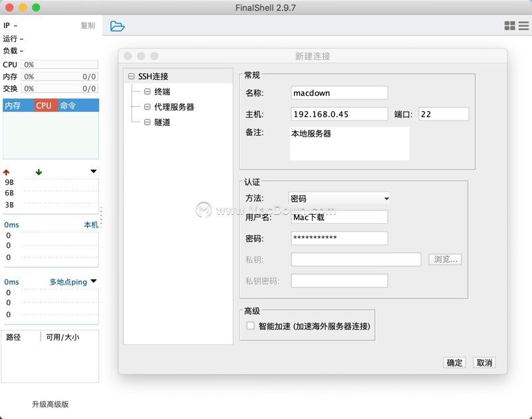Click the 端口 port input field
532x419 pixels.
444,114
